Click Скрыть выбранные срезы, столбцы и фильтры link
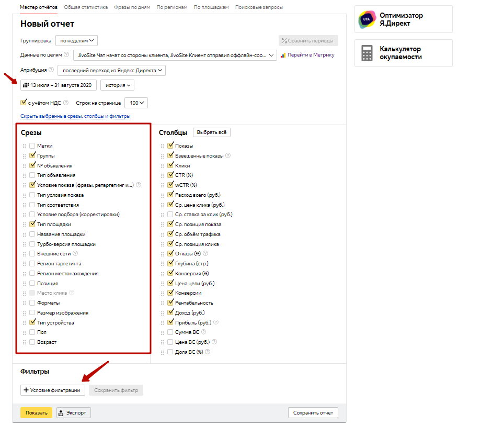 click(75, 116)
